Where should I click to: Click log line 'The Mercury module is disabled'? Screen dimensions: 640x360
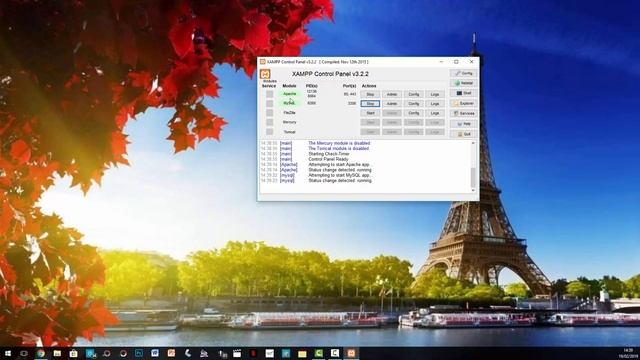[339, 143]
